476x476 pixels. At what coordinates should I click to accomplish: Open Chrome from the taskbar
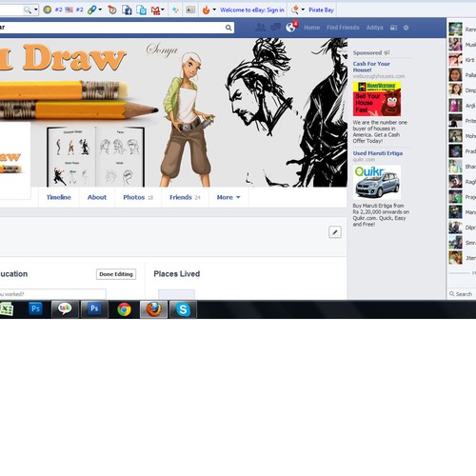124,309
